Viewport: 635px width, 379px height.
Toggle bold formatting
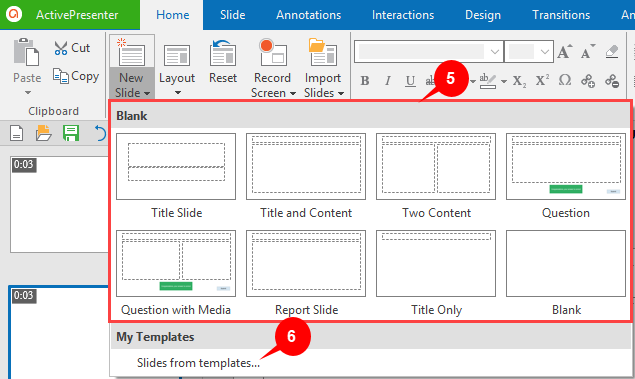(364, 81)
